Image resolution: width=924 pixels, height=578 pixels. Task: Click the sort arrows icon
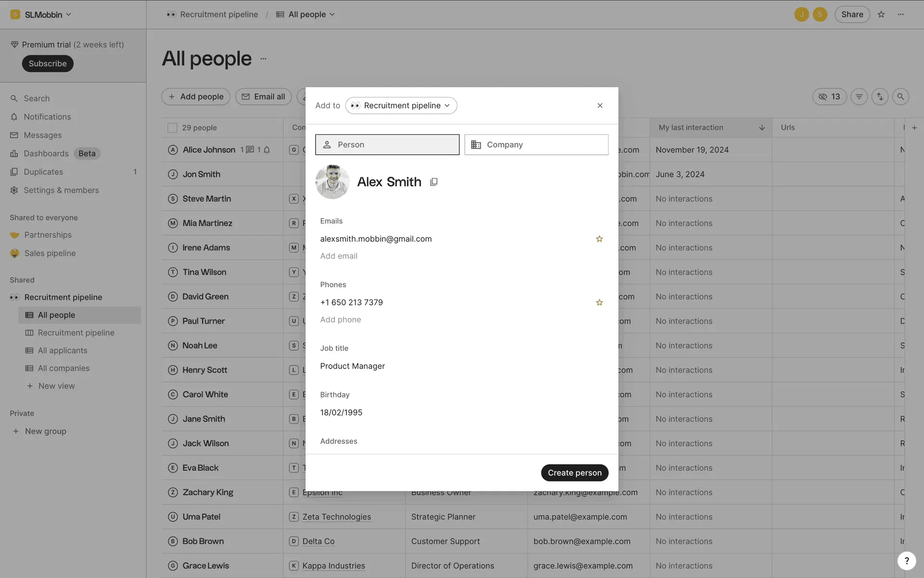880,97
